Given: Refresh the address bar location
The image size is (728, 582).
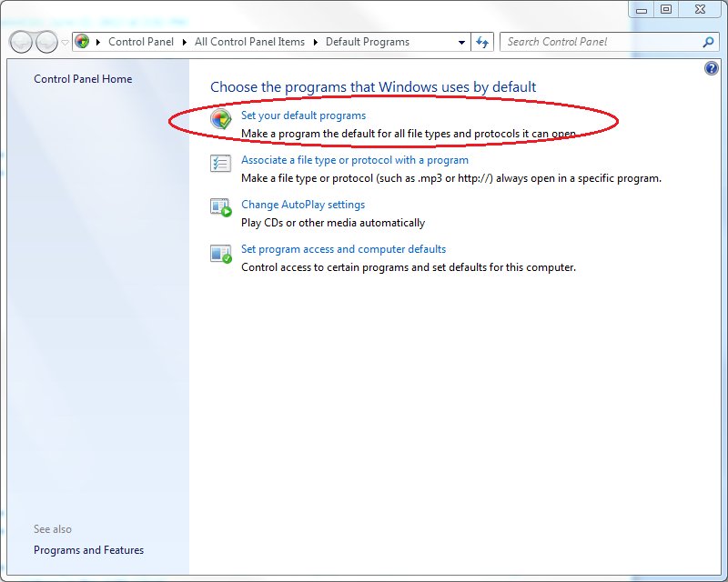Looking at the screenshot, I should [482, 42].
